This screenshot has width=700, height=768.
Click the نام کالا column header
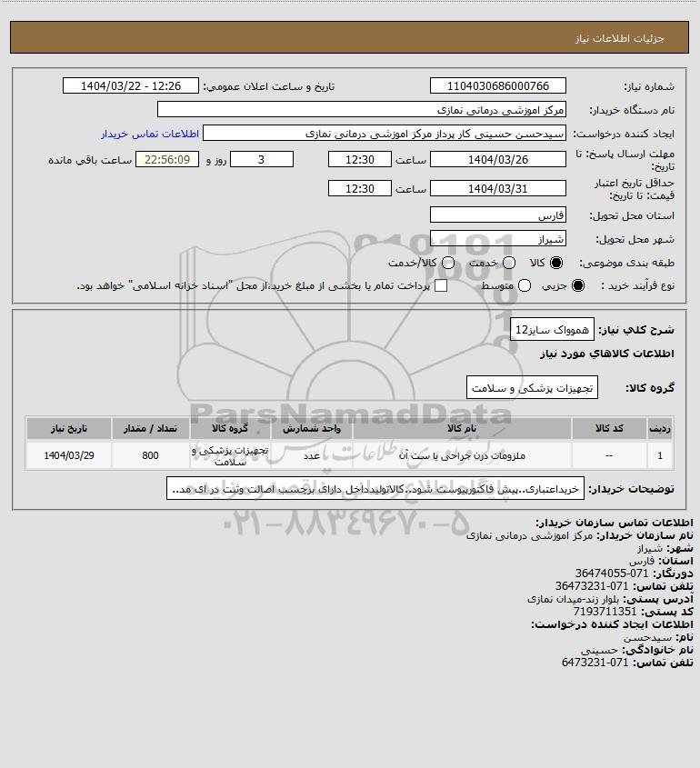point(462,429)
